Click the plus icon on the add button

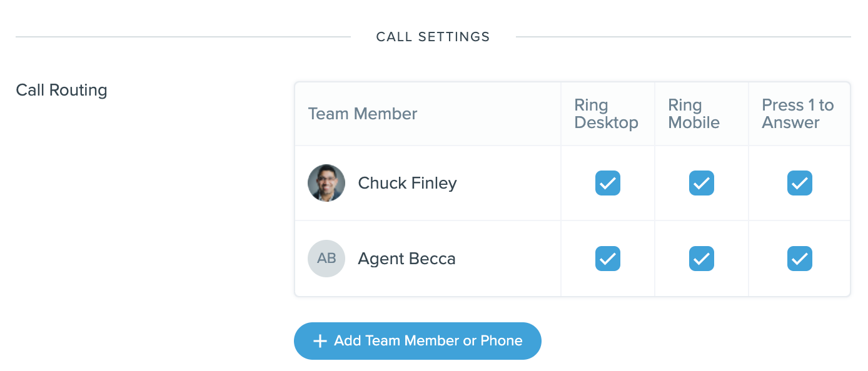(320, 340)
